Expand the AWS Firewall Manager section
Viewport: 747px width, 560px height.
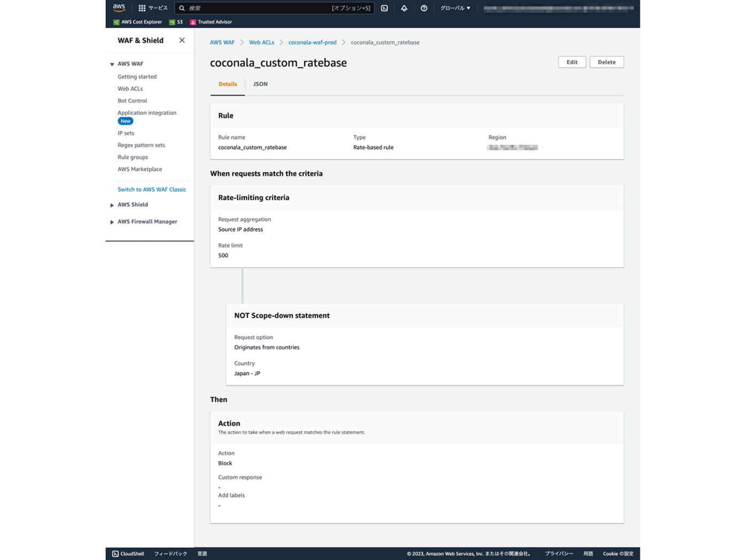tap(112, 221)
